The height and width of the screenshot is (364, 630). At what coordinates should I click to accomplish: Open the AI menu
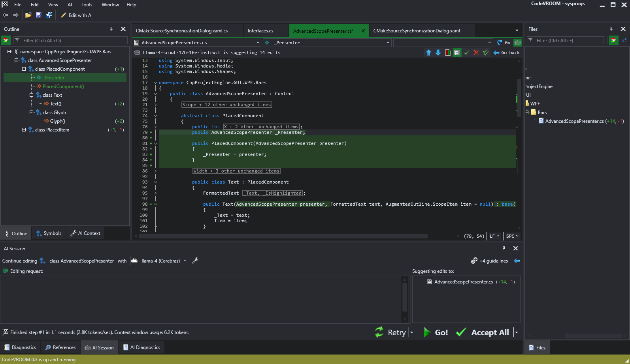(70, 5)
